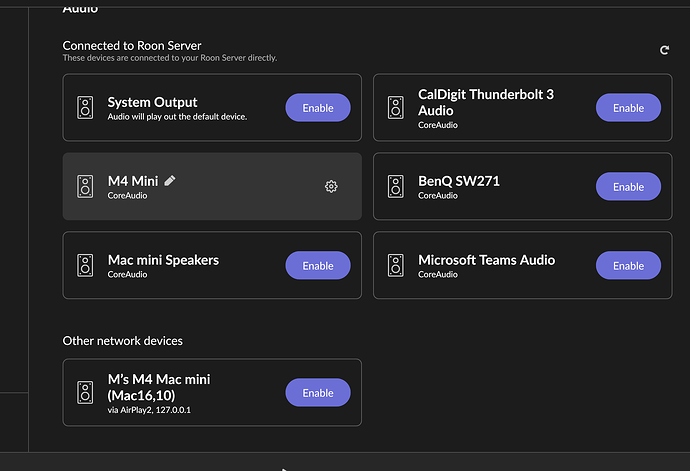Click the CalDigit Thunderbolt 3 Audio speaker icon
This screenshot has width=690, height=471.
pos(396,107)
